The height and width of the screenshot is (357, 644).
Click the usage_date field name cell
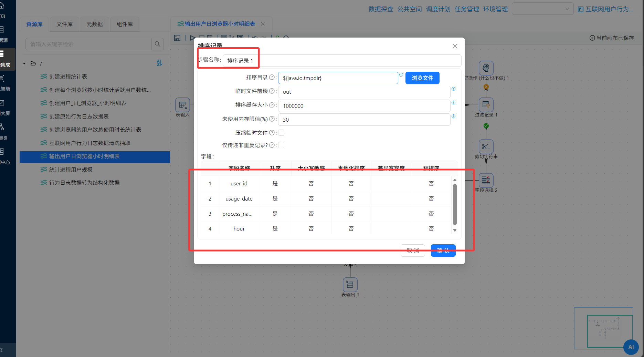point(239,199)
